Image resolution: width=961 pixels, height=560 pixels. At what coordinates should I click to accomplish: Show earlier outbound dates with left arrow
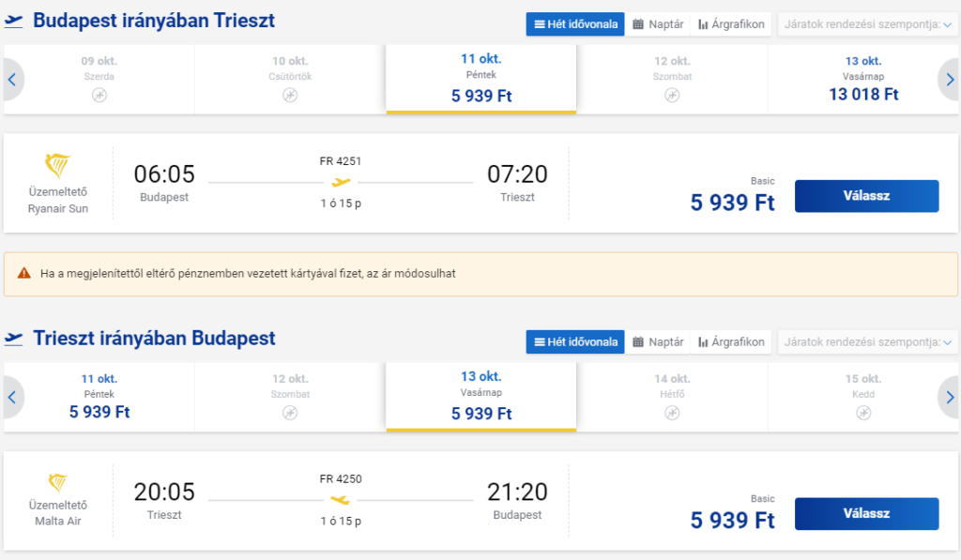(x=12, y=80)
